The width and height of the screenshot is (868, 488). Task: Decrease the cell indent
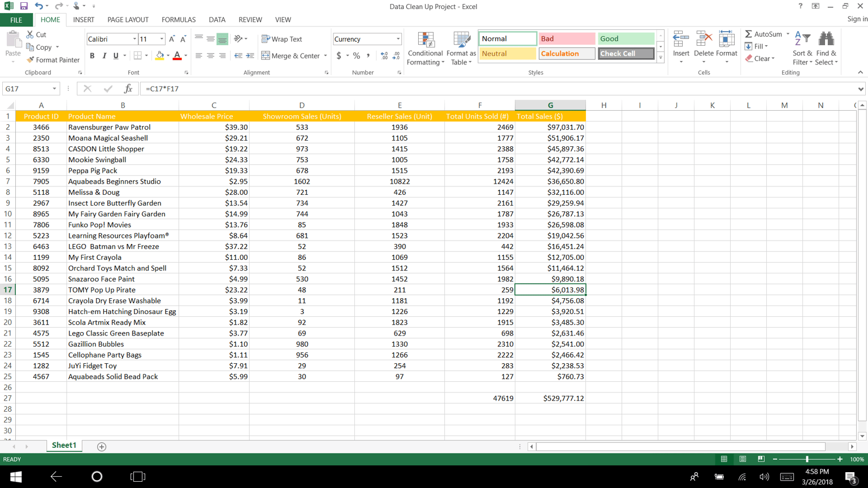point(238,56)
